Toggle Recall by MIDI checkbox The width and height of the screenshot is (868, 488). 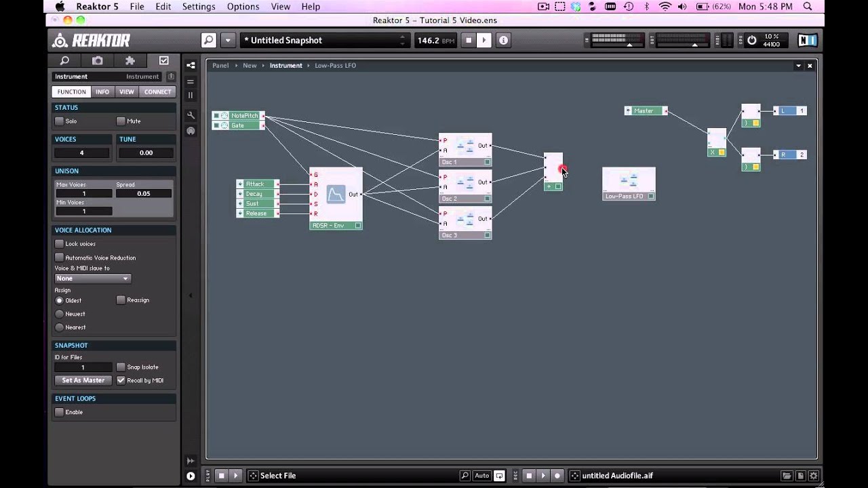pos(121,380)
